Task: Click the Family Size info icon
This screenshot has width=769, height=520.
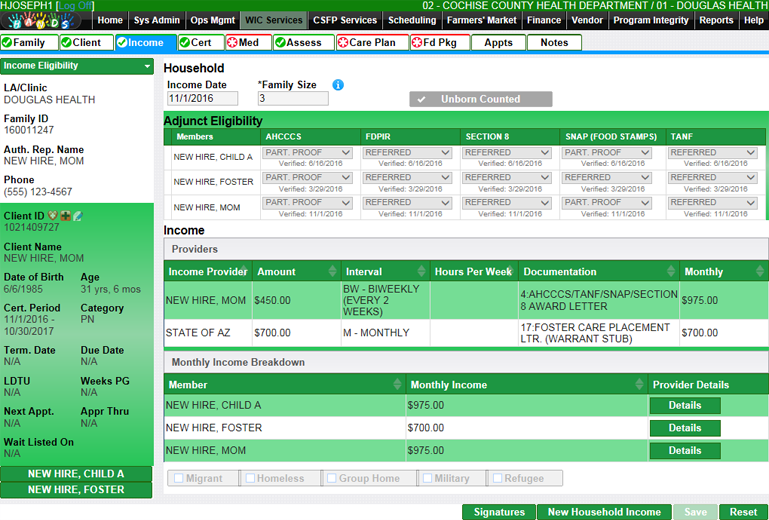Action: tap(338, 85)
